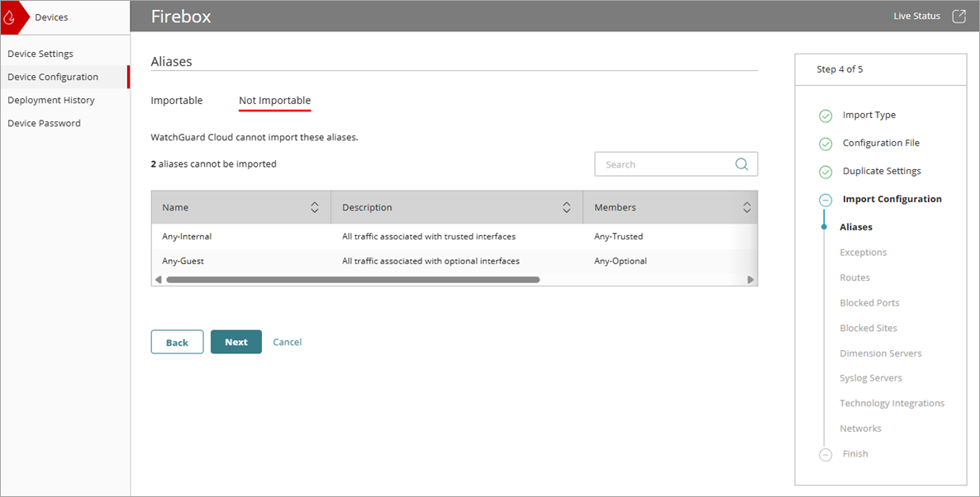Collapse the Import Configuration step icon
980x497 pixels.
coord(825,200)
